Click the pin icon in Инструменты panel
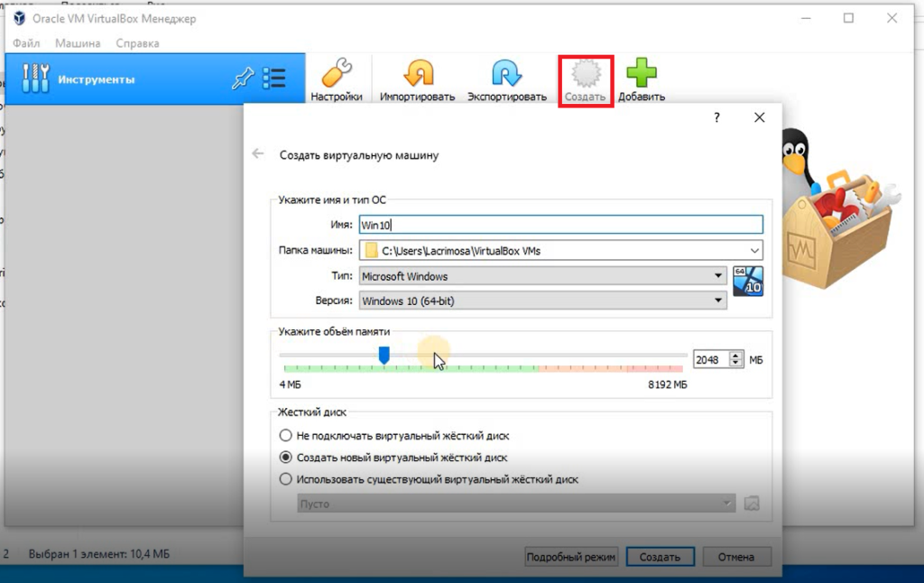Image resolution: width=924 pixels, height=583 pixels. click(x=242, y=79)
